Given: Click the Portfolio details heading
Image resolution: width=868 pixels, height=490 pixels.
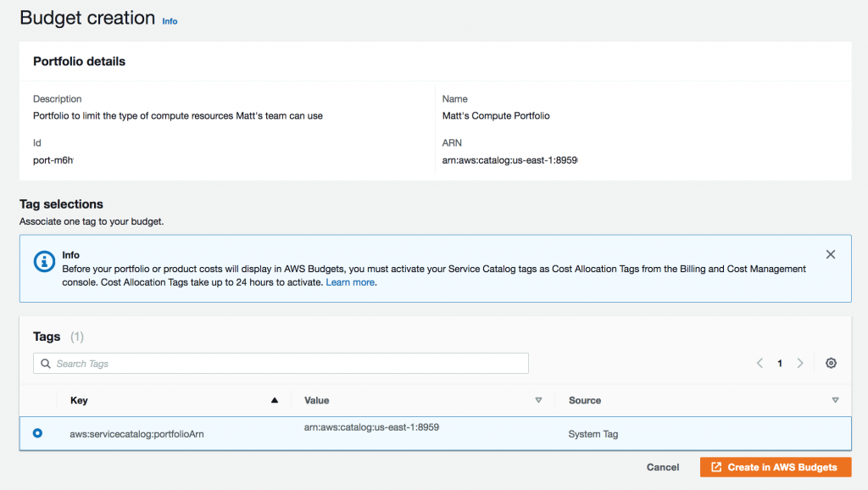Looking at the screenshot, I should 79,61.
